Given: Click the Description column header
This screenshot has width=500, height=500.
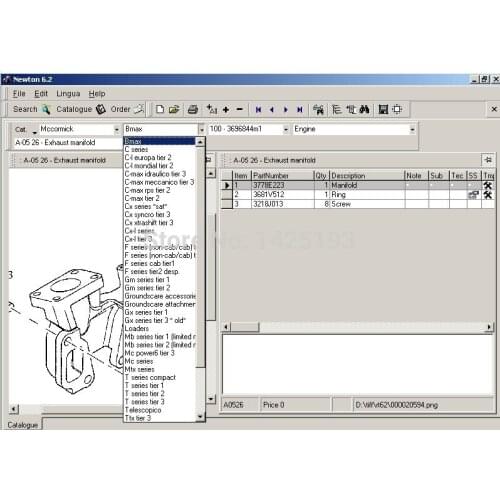Looking at the screenshot, I should pos(367,176).
